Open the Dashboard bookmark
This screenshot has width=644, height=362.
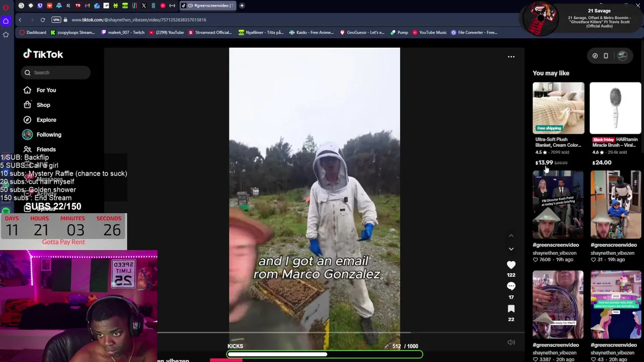(x=33, y=32)
